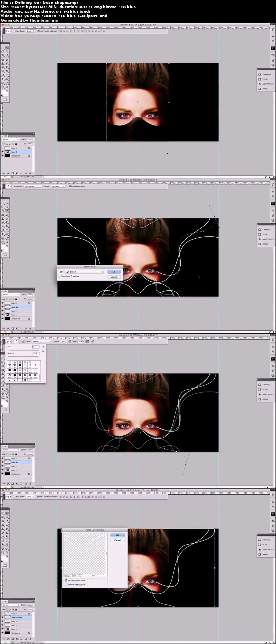Select the Clone Stamp tool in the first frame
Viewport: 276px width, 644px height.
(3, 63)
